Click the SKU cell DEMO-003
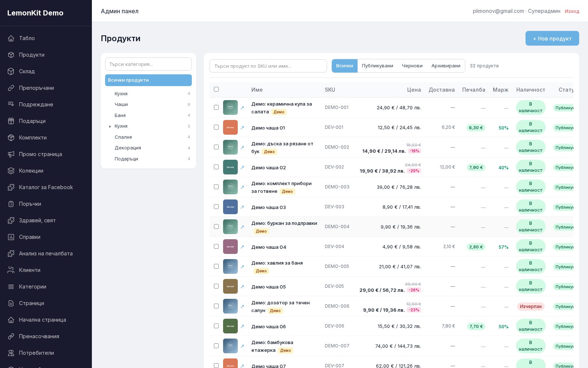The height and width of the screenshot is (368, 588). point(337,187)
